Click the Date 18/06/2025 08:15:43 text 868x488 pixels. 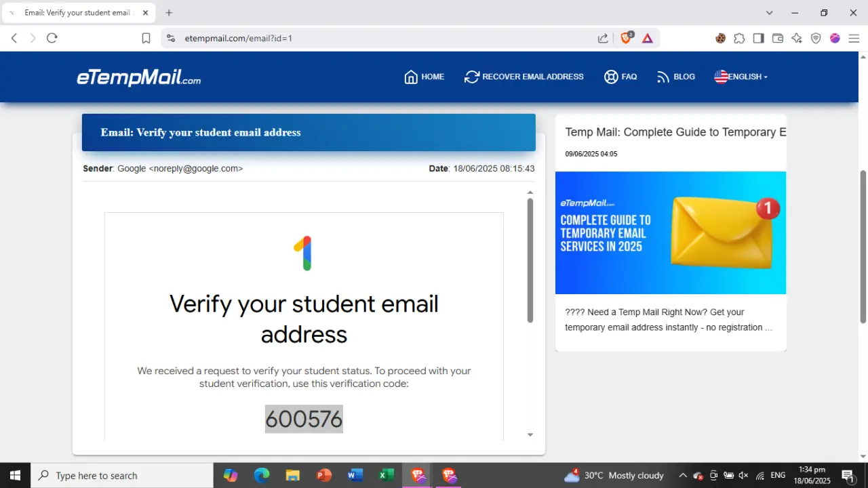point(481,168)
